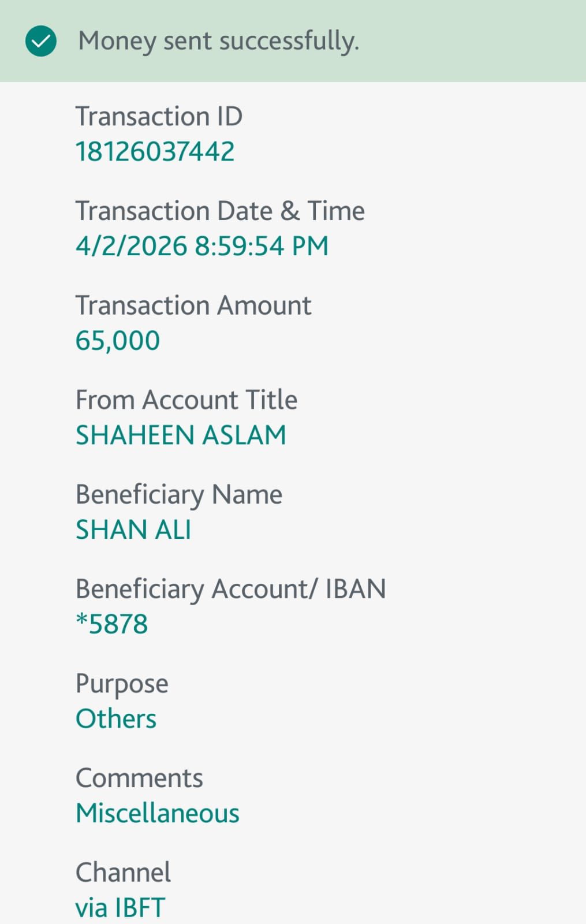Select transaction ID number 18126037442
Viewport: 586px width, 924px height.
click(x=155, y=152)
